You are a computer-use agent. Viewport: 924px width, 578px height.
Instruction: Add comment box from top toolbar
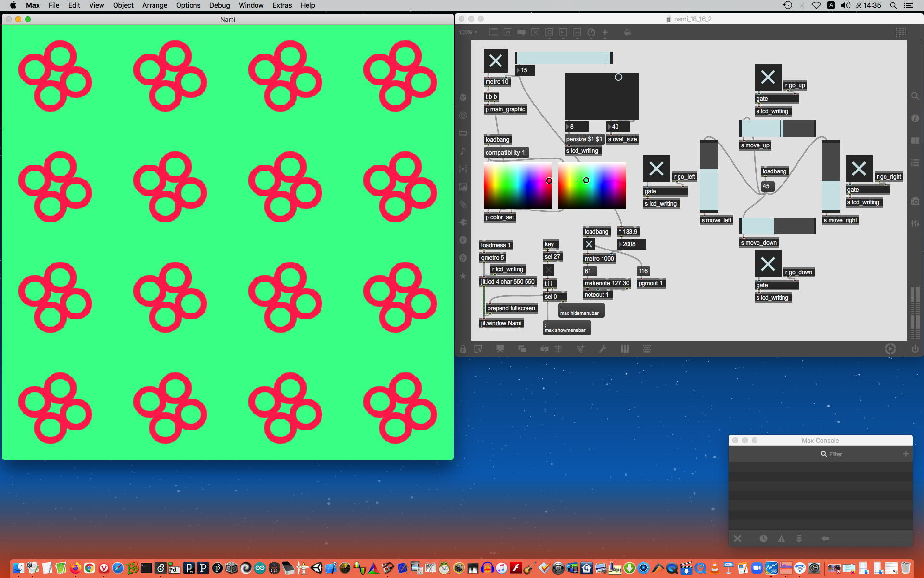(521, 32)
